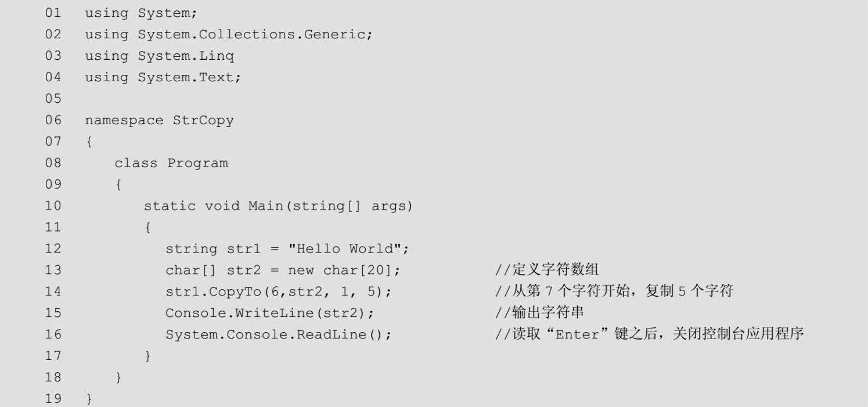Click 'System.Console.ReadLine();' statement
This screenshot has width=868, height=407.
click(278, 334)
